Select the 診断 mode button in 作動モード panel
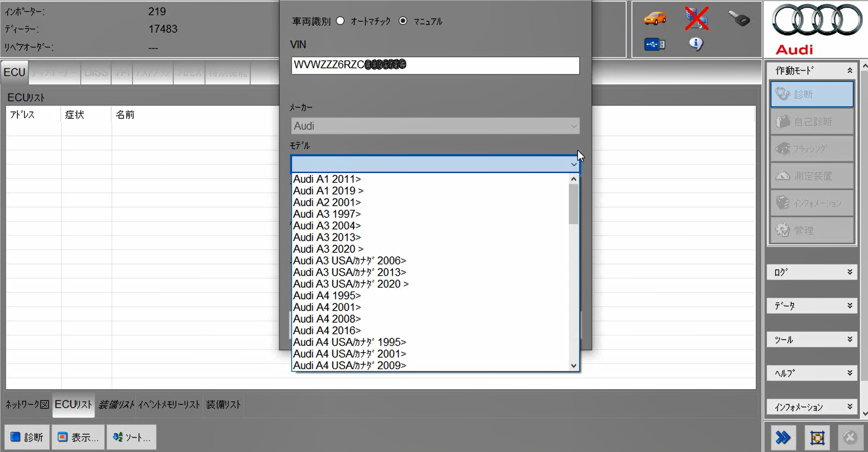Screen dimensions: 868x452 pyautogui.click(x=812, y=94)
